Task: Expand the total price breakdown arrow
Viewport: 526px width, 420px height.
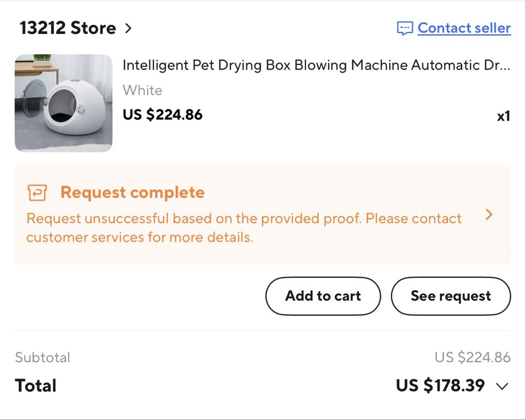Action: (502, 386)
